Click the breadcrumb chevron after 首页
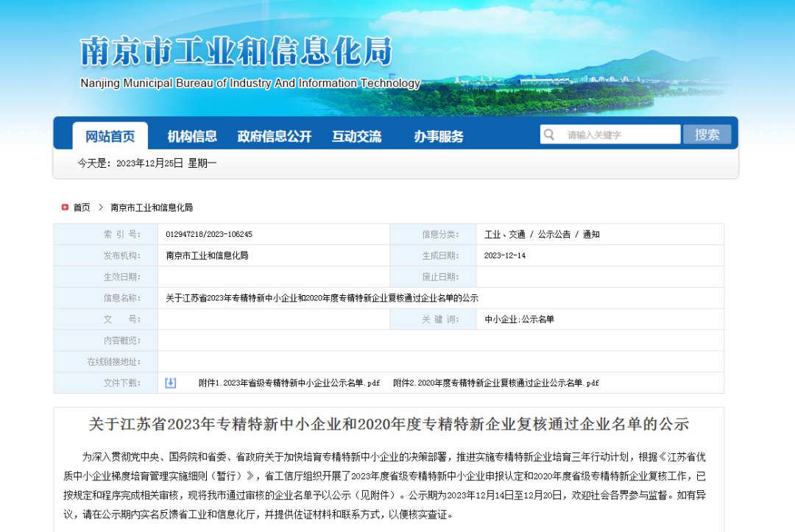Screen dimensions: 795x532 click(x=101, y=208)
